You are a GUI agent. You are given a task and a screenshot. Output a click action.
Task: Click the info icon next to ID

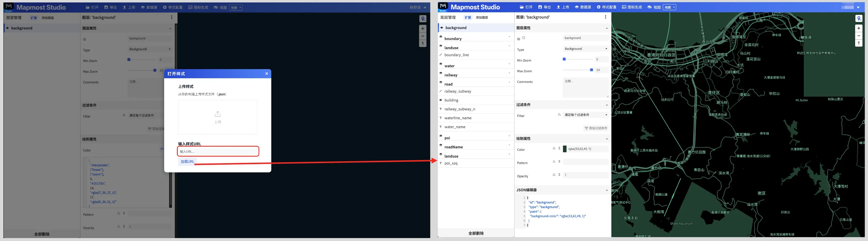pos(524,38)
